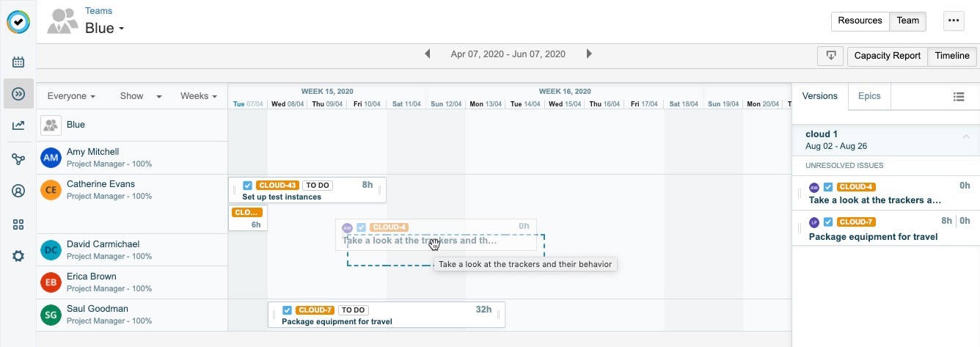Open the Capacity Report view
This screenshot has height=347, width=980.
[x=887, y=56]
